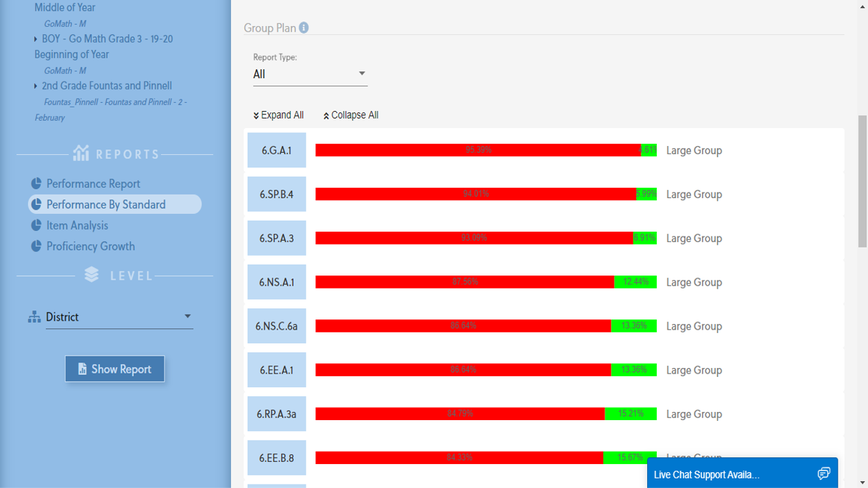The height and width of the screenshot is (488, 868).
Task: Click GoMath - M under Beginning of Year
Action: 65,71
